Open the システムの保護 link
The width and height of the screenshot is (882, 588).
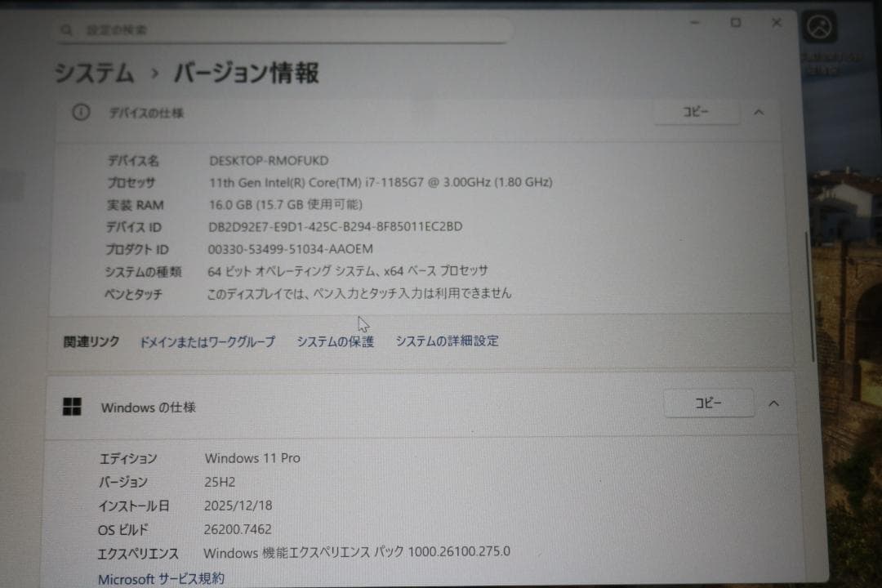click(x=336, y=341)
